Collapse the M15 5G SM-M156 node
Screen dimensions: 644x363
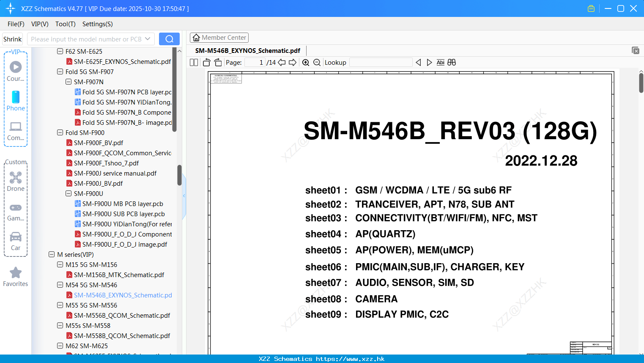pos(60,264)
